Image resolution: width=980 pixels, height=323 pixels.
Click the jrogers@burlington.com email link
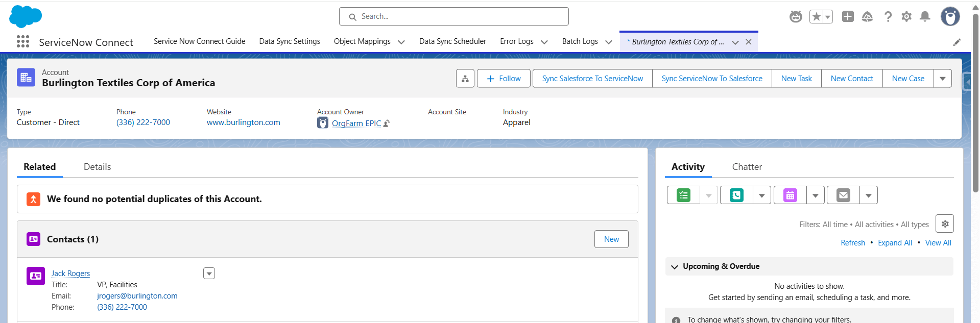(x=137, y=296)
